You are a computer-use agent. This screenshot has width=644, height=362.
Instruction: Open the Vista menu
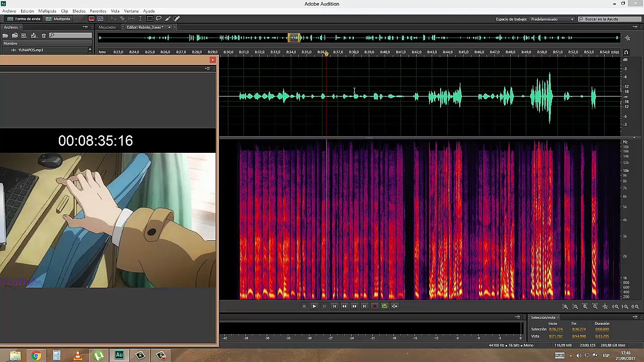pyautogui.click(x=115, y=11)
